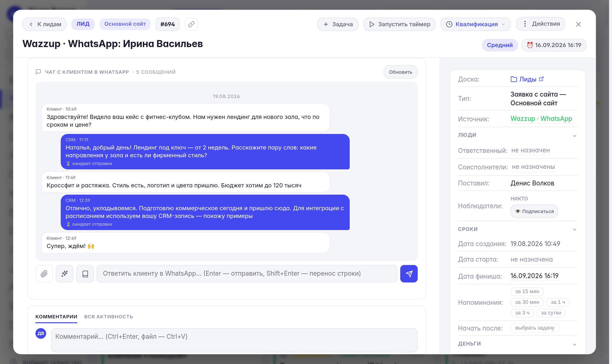The width and height of the screenshot is (612, 364).
Task: Subscribe as observer via Подписаться
Action: (534, 211)
